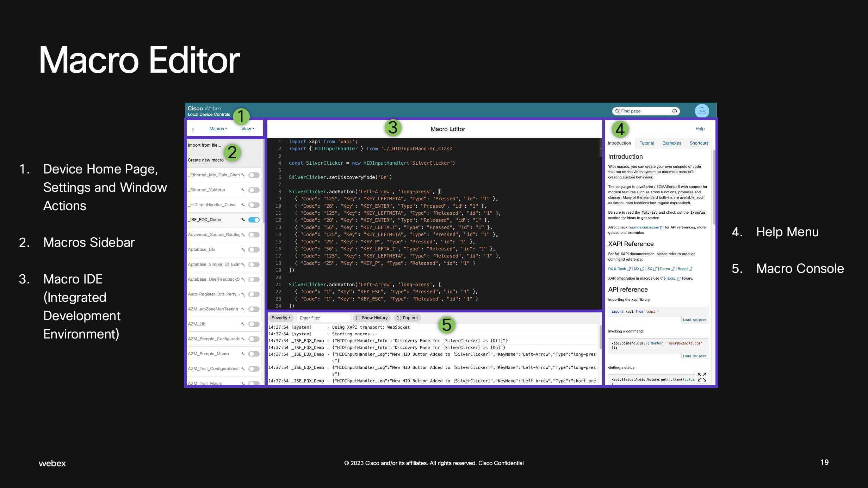The width and height of the screenshot is (868, 488).
Task: Open the Macros dropdown menu
Action: click(218, 129)
